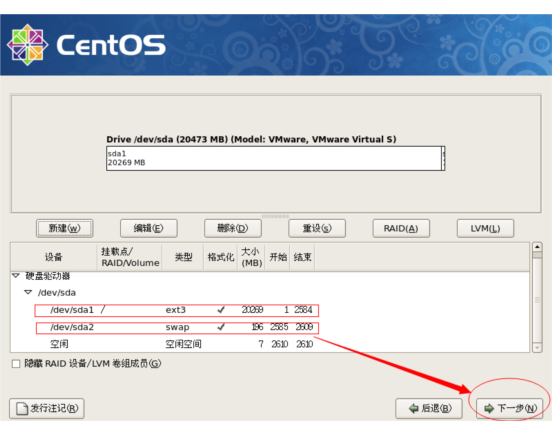This screenshot has height=426, width=557.
Task: Click the 类型 column header
Action: 183,257
